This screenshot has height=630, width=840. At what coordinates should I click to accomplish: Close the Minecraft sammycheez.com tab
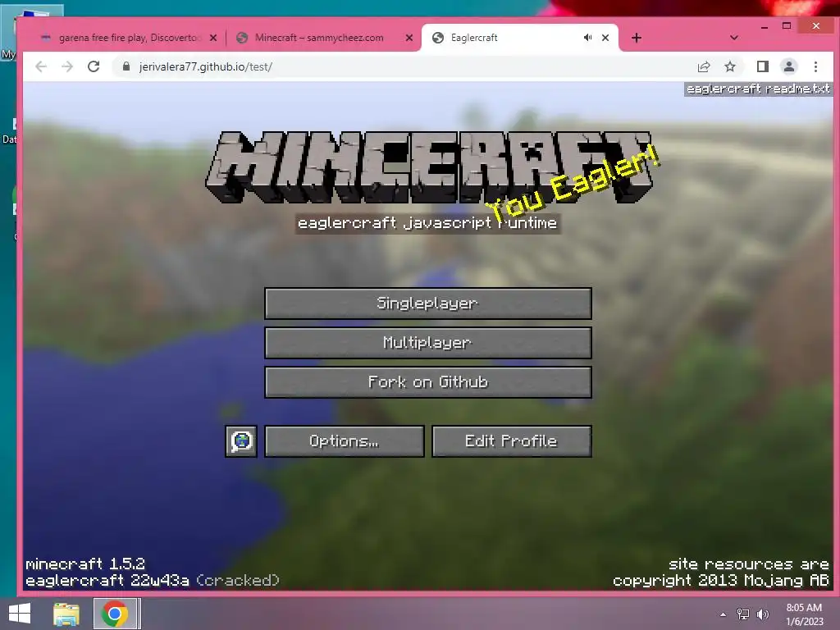click(x=409, y=38)
